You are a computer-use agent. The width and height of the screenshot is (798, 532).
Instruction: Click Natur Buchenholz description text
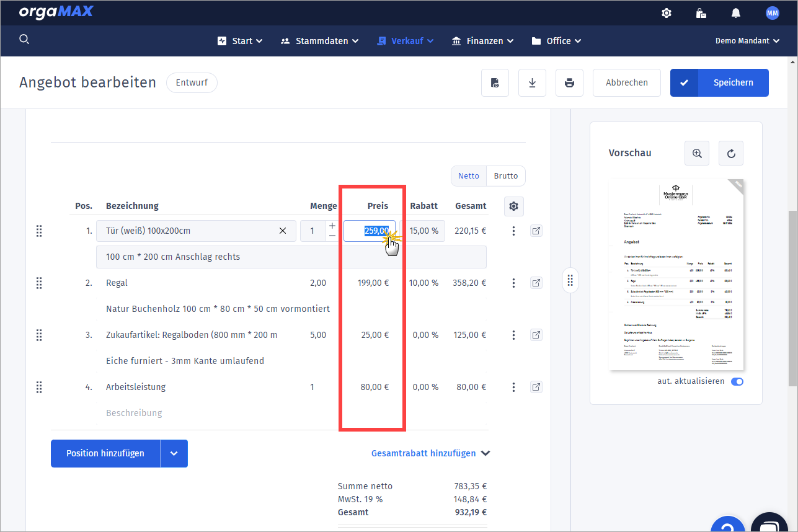(x=218, y=309)
